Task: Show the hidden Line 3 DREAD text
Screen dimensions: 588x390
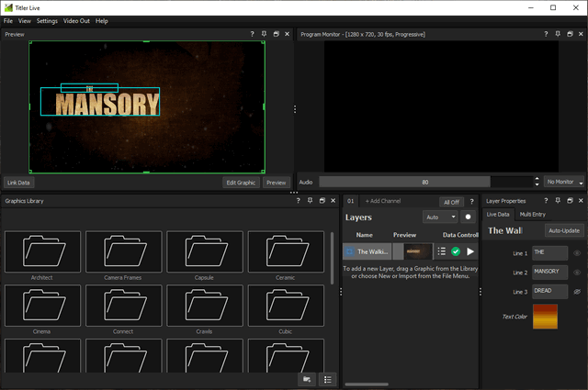Action: pos(577,291)
